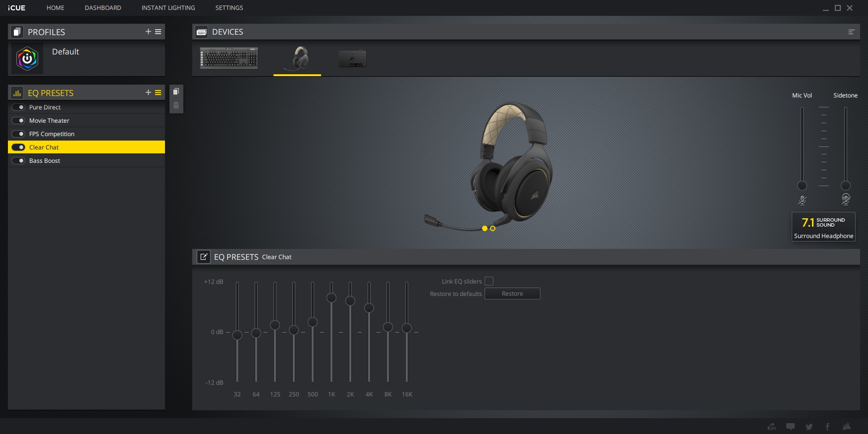Select the headset device tab
Image resolution: width=868 pixels, height=434 pixels.
[297, 59]
